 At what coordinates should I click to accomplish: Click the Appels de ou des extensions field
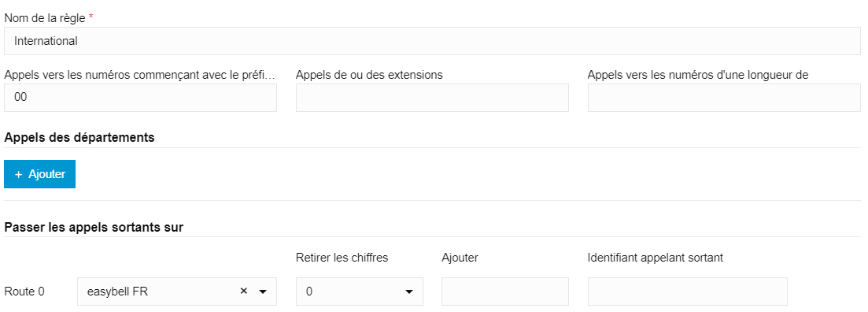click(432, 98)
